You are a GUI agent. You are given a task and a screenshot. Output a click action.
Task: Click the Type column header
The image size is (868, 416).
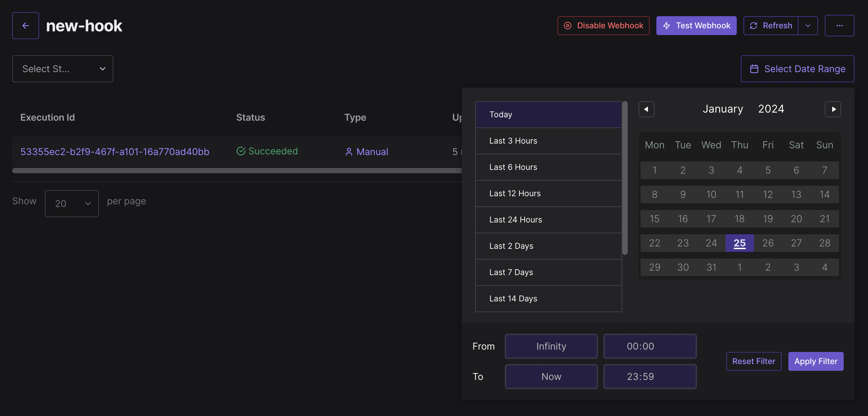[x=355, y=117]
